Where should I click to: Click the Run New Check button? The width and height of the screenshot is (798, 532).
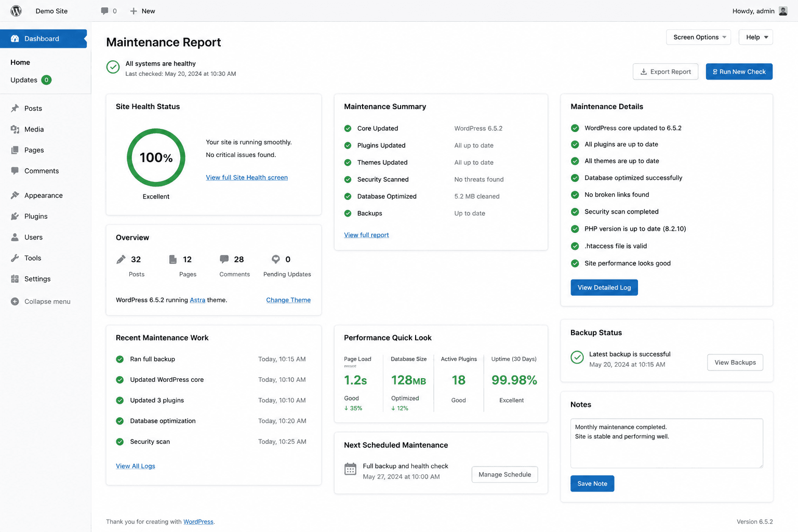pyautogui.click(x=739, y=72)
